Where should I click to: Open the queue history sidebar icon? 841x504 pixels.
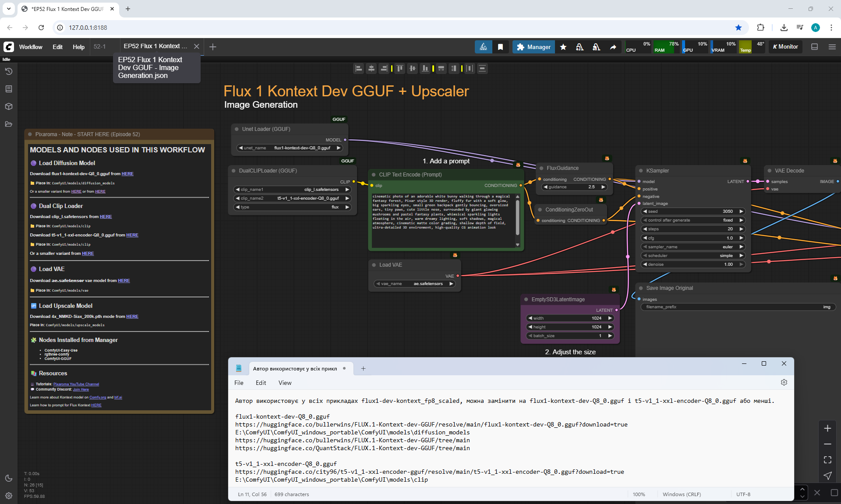(x=9, y=71)
